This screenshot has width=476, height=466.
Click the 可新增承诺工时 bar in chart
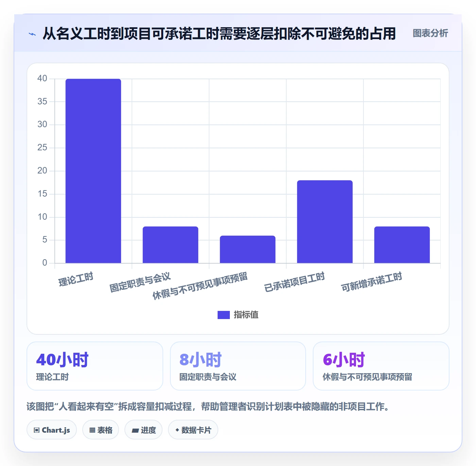coord(402,245)
